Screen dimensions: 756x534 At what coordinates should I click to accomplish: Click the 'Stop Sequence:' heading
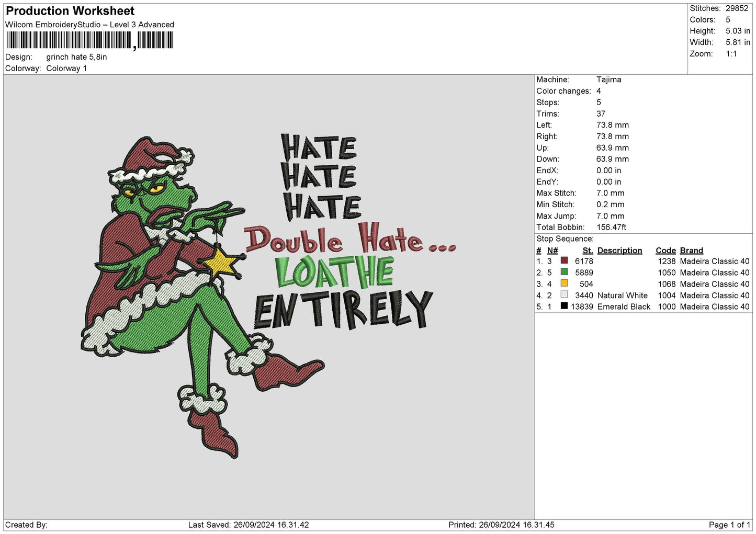coord(565,238)
